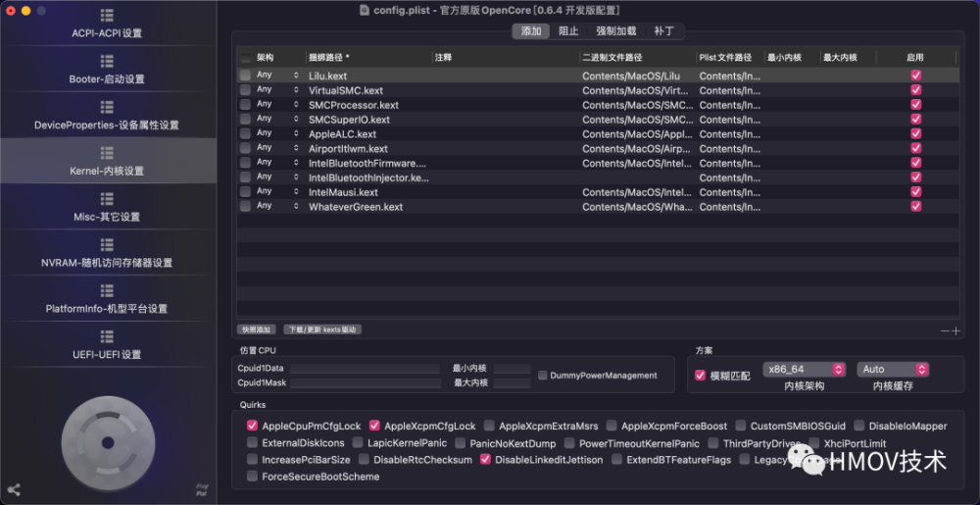Screen dimensions: 980x505
Task: Open the Auto kernel cache dropdown
Action: pos(893,370)
